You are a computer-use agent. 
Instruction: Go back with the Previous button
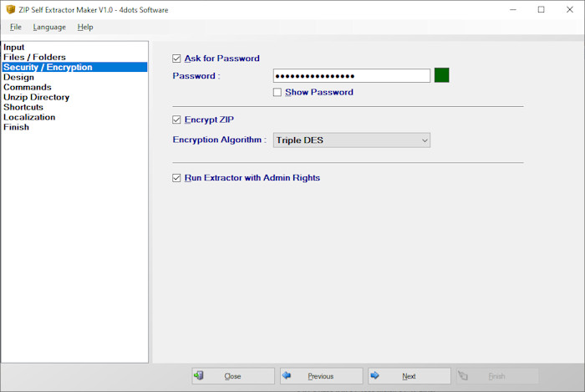click(321, 376)
